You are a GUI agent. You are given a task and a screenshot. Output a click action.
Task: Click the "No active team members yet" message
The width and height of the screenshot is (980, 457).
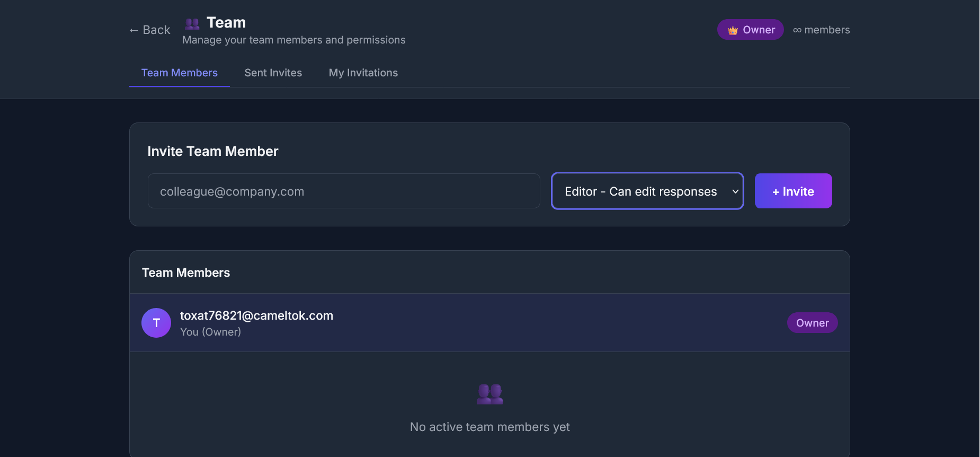click(x=489, y=427)
